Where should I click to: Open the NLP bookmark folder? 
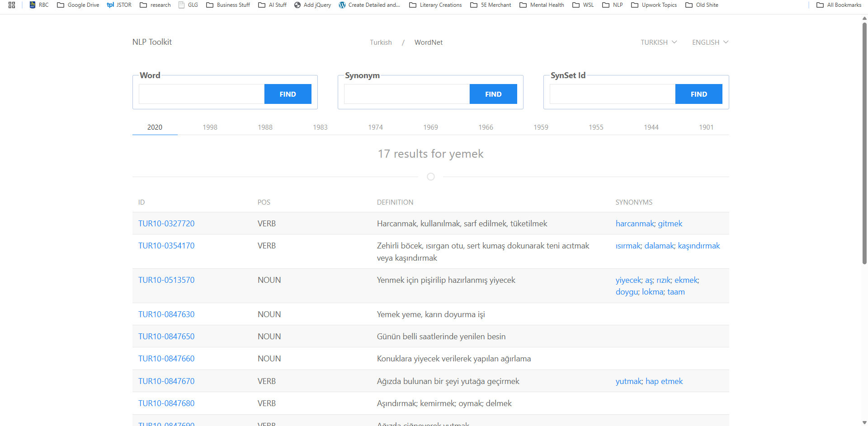pos(613,5)
